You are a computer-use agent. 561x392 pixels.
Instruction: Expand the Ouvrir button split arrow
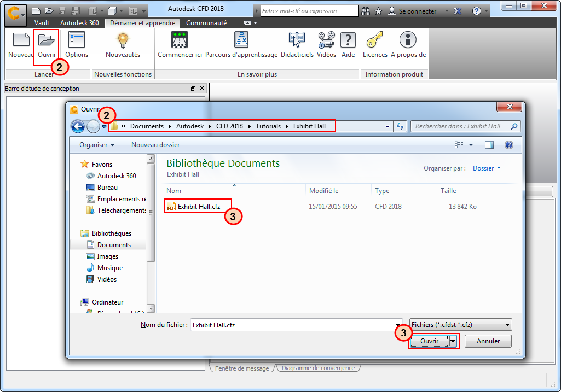pos(453,341)
